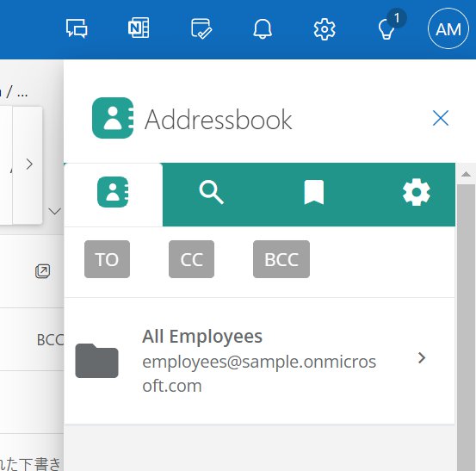Open notifications bell icon
The height and width of the screenshot is (471, 476).
(263, 29)
